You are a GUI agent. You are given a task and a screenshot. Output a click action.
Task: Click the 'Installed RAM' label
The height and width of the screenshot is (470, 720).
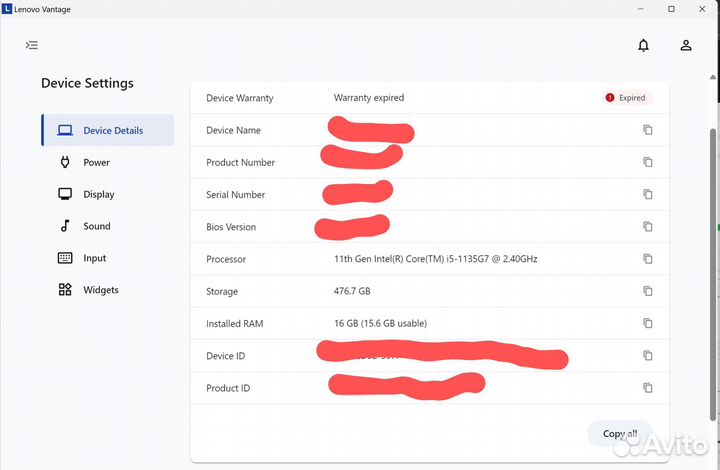click(x=235, y=324)
